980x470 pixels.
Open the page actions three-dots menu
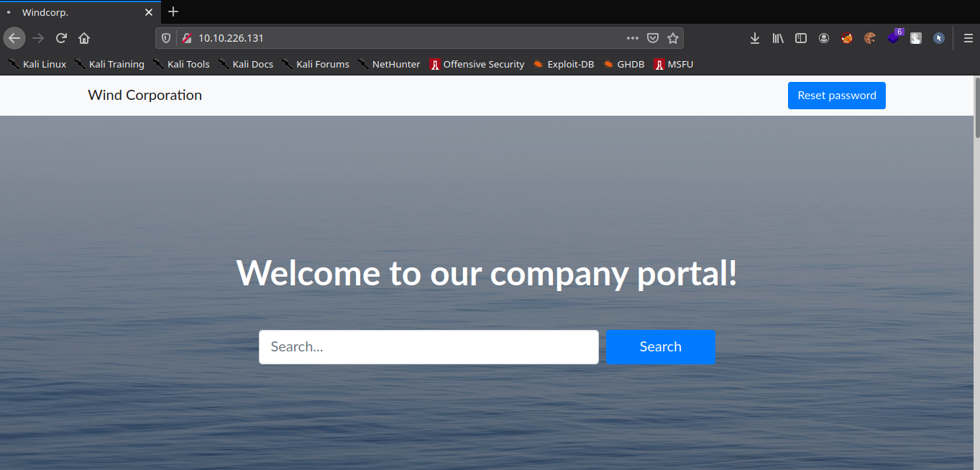point(633,38)
